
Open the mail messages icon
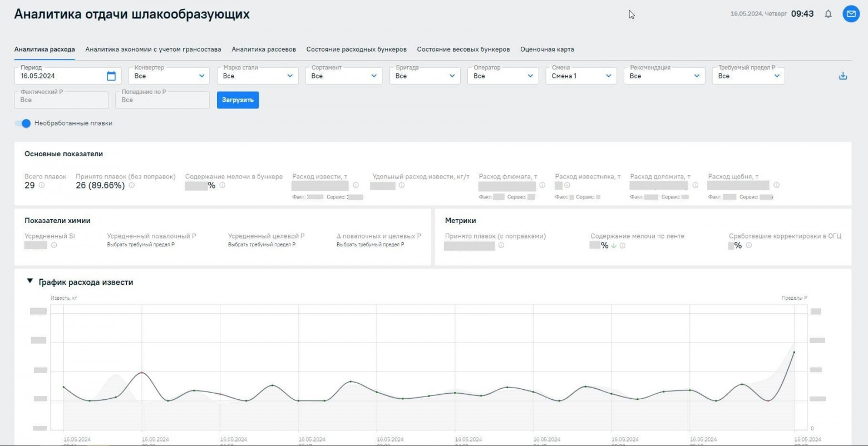pos(851,14)
